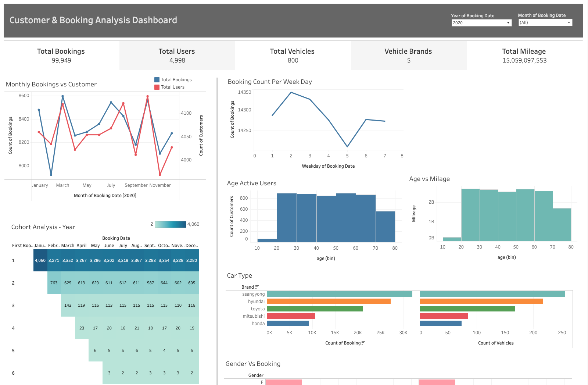
Task: Select ssangyong bar in Count of Booking chart
Action: pyautogui.click(x=340, y=294)
